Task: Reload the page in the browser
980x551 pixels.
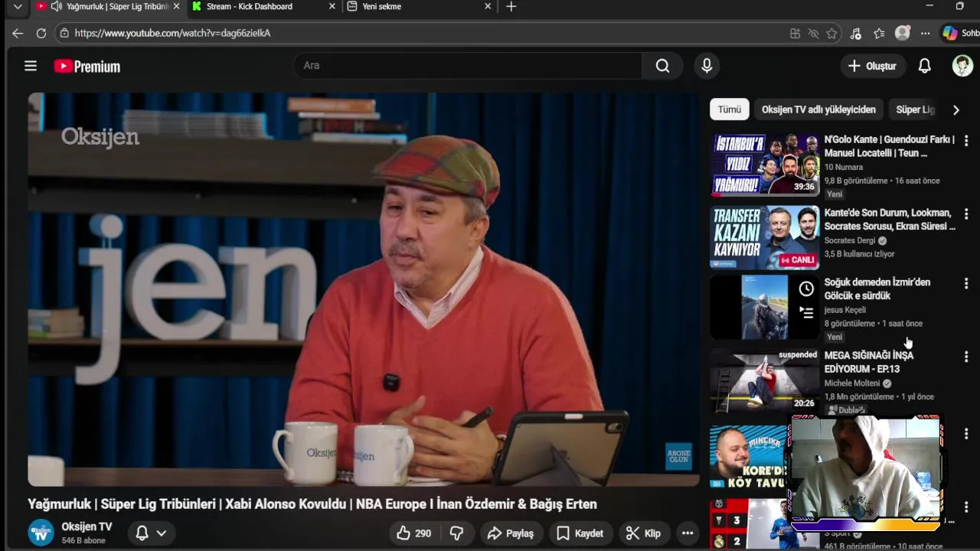Action: click(x=41, y=33)
